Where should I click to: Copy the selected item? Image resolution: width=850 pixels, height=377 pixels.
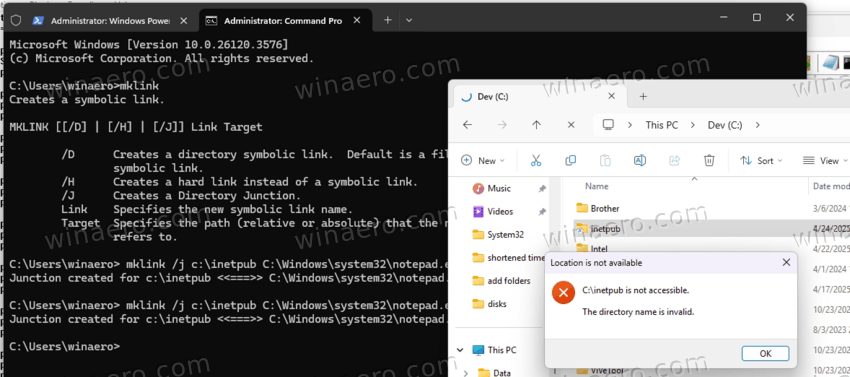point(570,161)
